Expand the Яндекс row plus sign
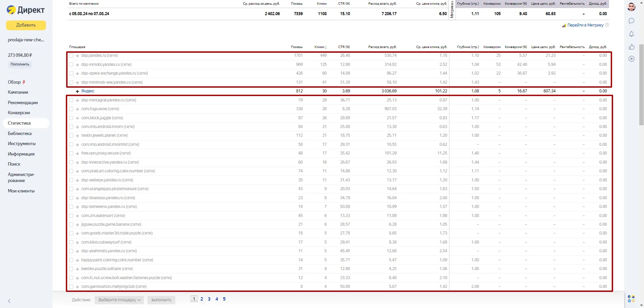 coord(77,91)
